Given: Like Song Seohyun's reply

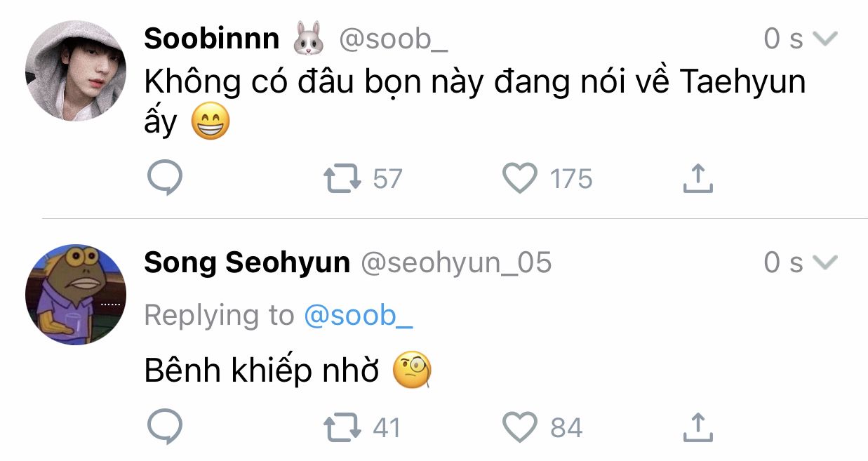Looking at the screenshot, I should point(521,427).
